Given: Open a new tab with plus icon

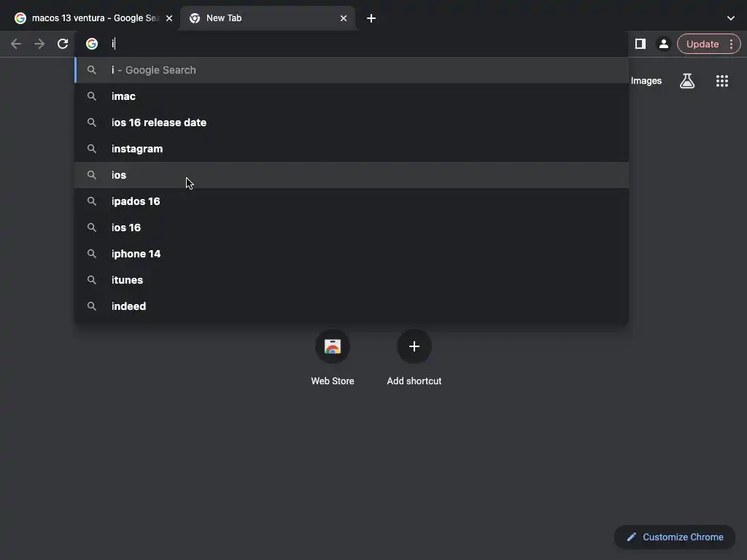Looking at the screenshot, I should [371, 18].
